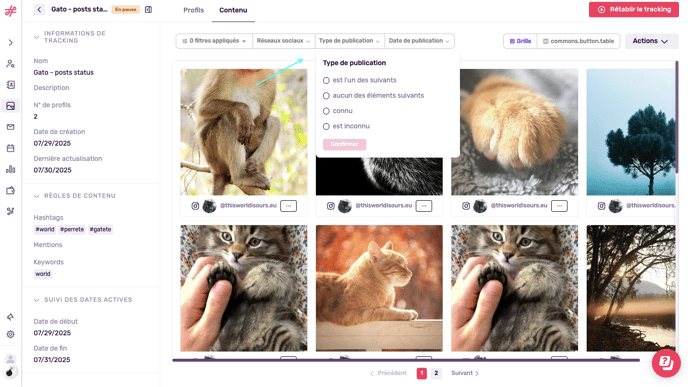Toggle the Type de publication filter
Image resolution: width=688 pixels, height=387 pixels.
[349, 41]
